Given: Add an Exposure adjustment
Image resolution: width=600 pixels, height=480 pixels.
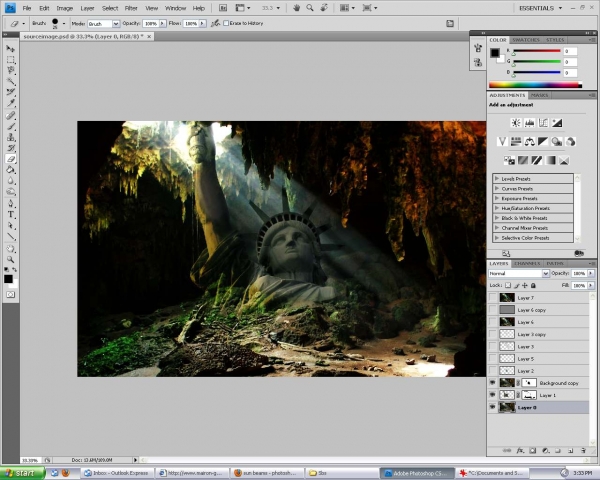Looking at the screenshot, I should click(557, 123).
